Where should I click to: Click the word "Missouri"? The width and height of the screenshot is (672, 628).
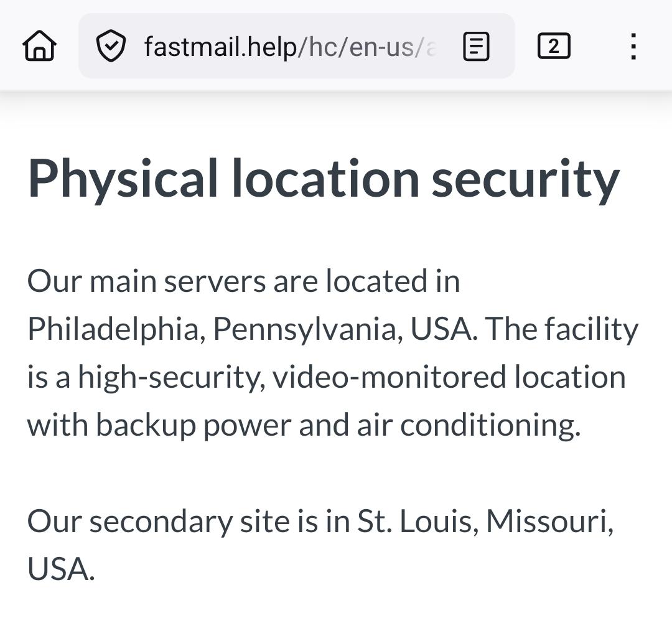coord(548,521)
